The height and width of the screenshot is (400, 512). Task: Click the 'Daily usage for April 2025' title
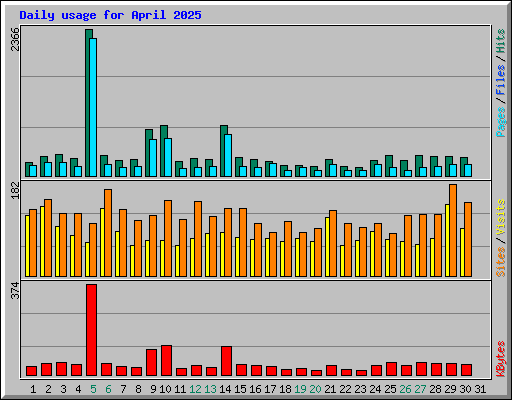[110, 15]
